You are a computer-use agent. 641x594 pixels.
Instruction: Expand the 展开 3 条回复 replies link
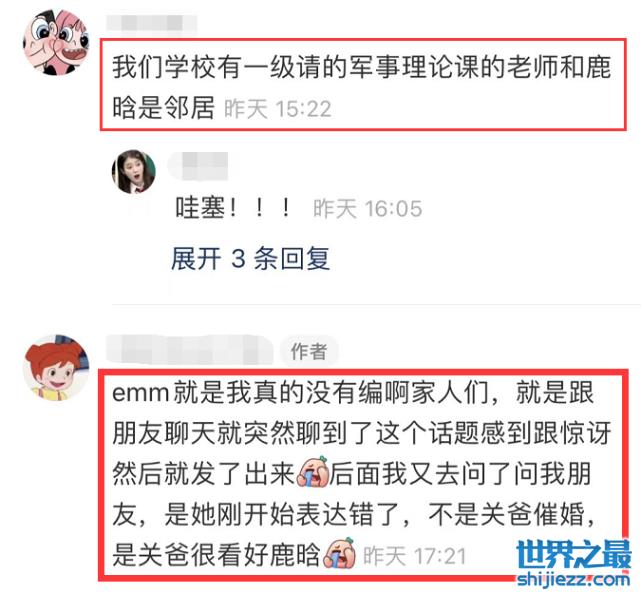250,258
